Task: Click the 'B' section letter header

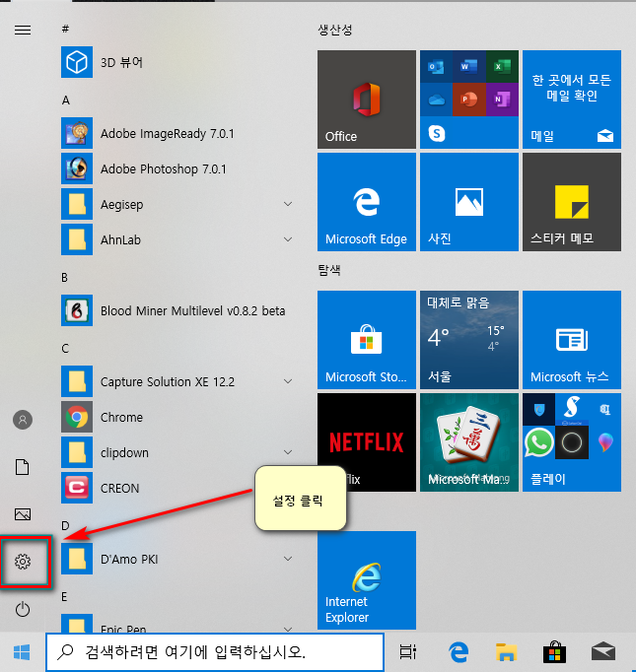Action: pyautogui.click(x=65, y=277)
